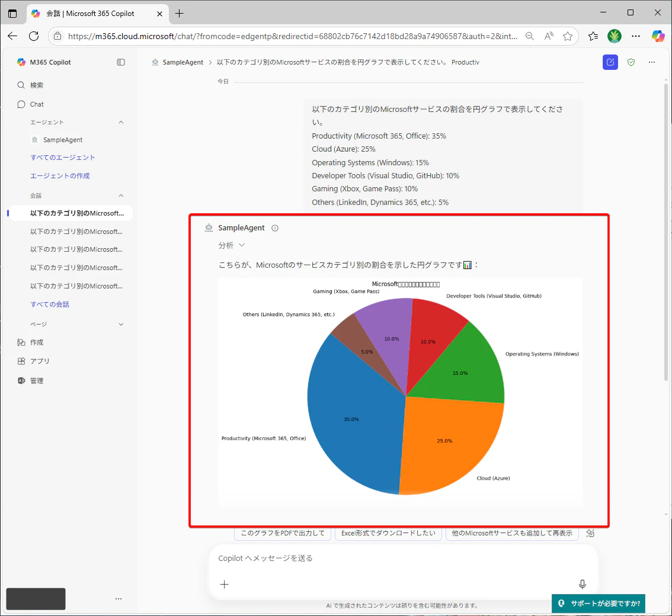672x616 pixels.
Task: Select the highlighted active conversation in sidebar
Action: click(x=71, y=213)
